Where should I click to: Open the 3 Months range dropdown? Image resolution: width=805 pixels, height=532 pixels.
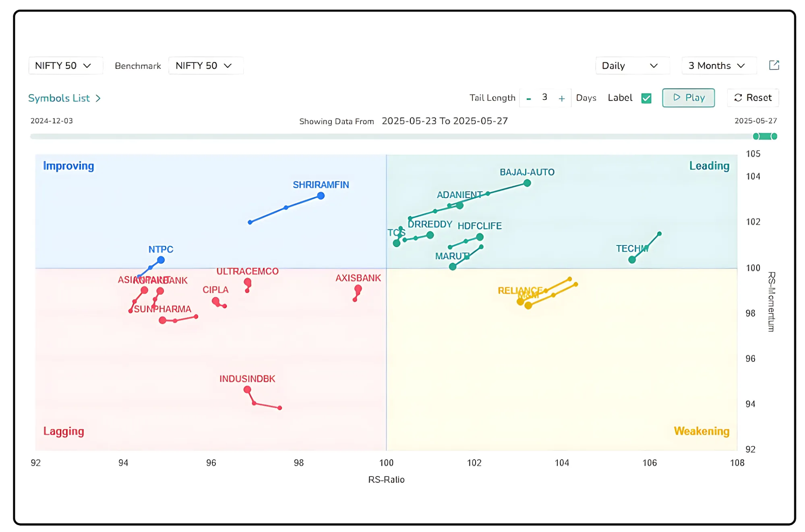click(718, 66)
